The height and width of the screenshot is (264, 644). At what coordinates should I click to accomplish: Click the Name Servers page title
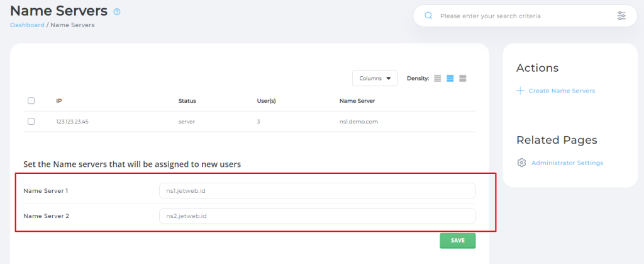pos(58,11)
